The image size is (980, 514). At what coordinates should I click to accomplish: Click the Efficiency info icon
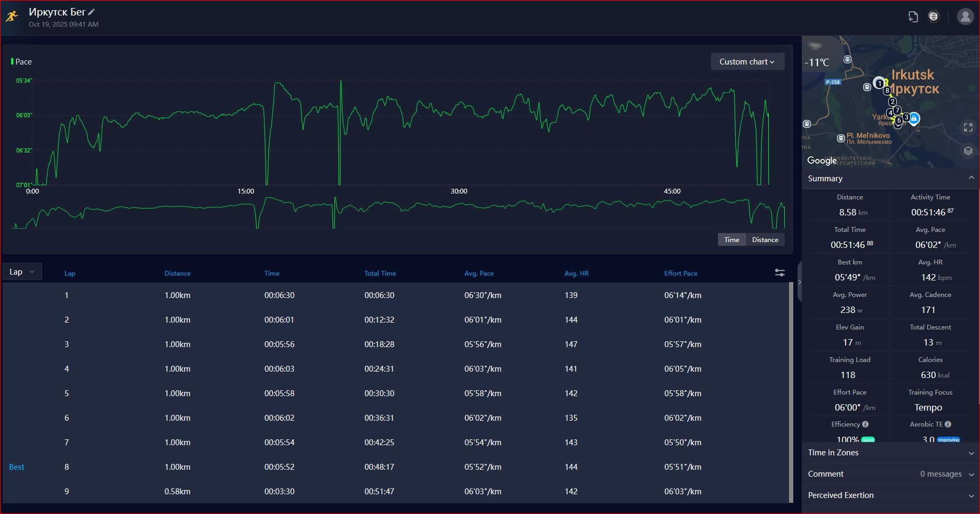[x=865, y=424]
